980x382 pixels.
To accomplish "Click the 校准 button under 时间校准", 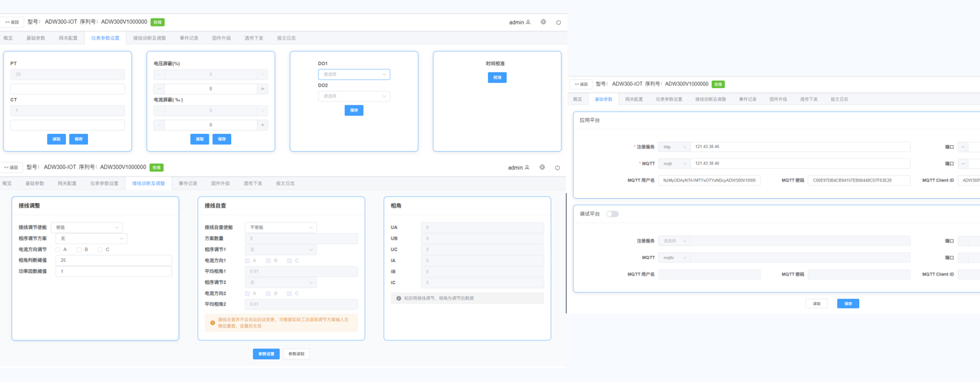I will (x=497, y=77).
